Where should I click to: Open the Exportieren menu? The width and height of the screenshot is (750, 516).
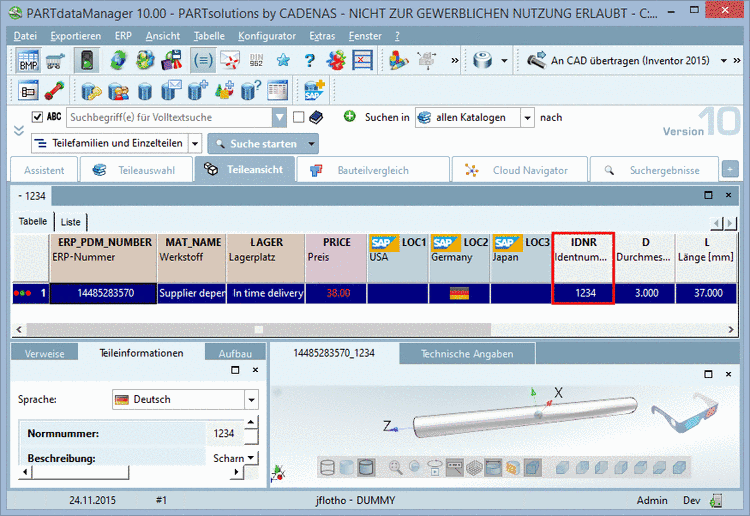76,36
